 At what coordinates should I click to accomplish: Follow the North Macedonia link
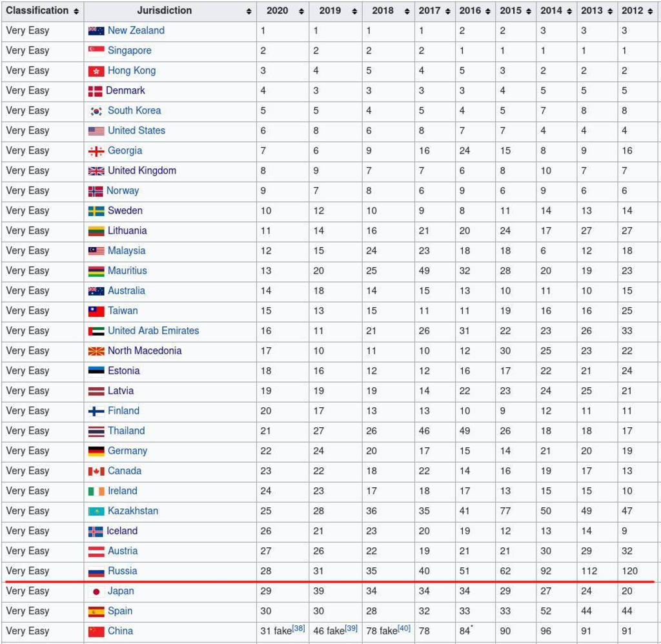pos(145,350)
